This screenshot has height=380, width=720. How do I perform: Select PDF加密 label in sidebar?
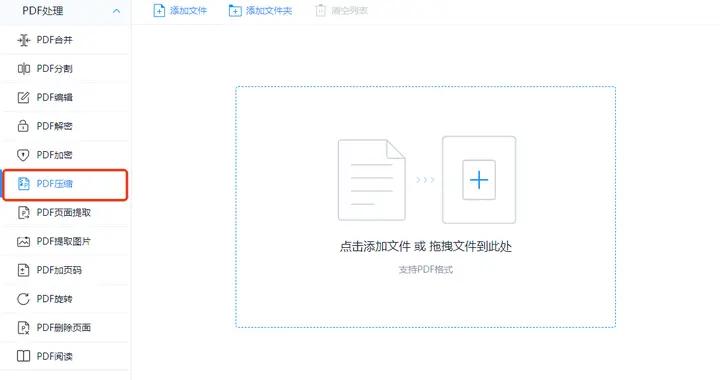(x=55, y=155)
